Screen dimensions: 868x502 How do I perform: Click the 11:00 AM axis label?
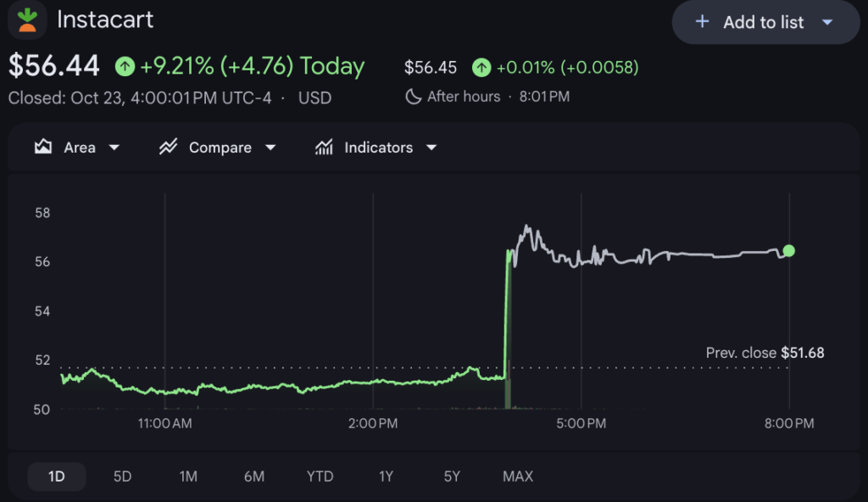pos(165,424)
